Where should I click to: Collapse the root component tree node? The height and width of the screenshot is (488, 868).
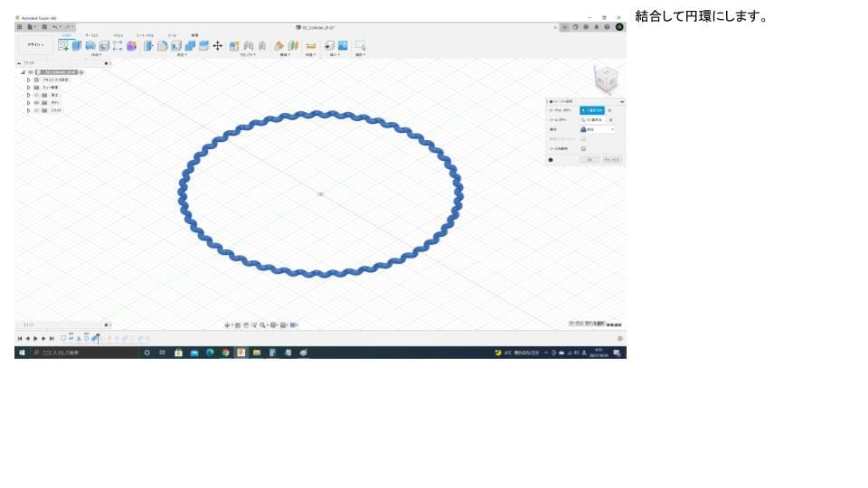23,72
